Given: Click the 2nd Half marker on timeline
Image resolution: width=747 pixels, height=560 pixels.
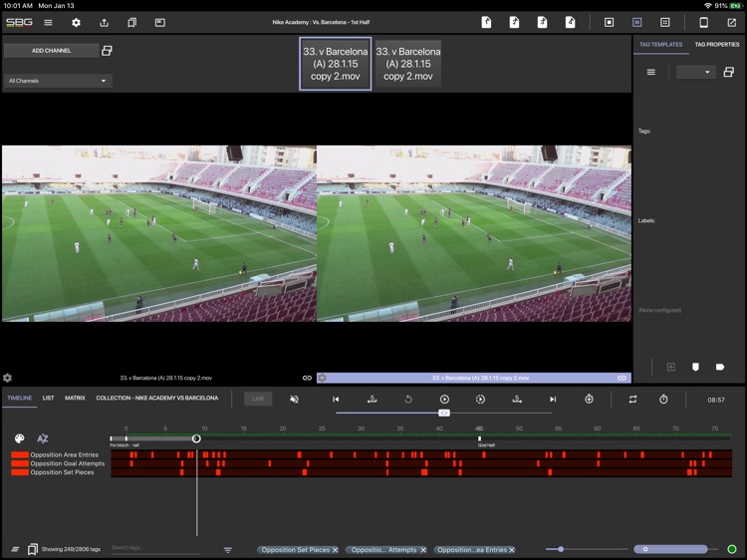Looking at the screenshot, I should [480, 439].
